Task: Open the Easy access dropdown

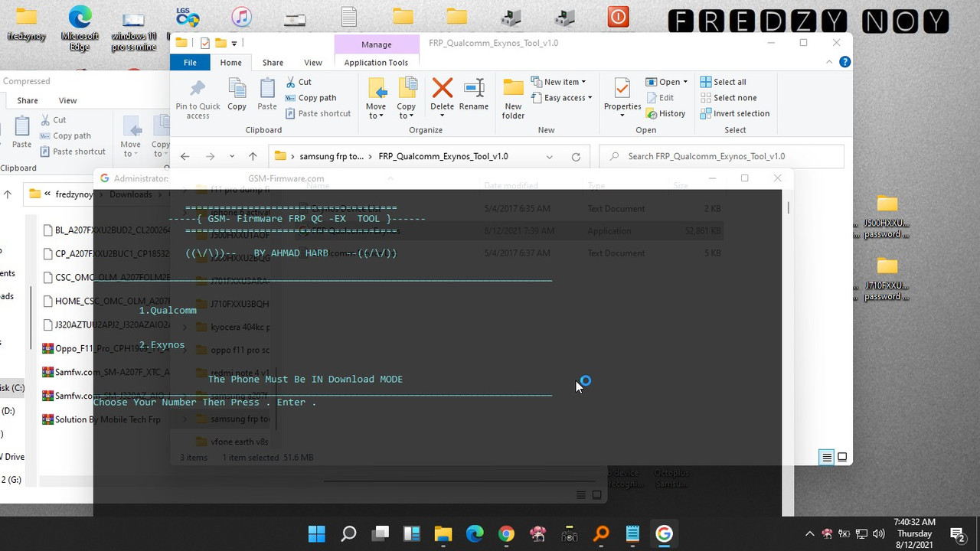Action: [561, 98]
